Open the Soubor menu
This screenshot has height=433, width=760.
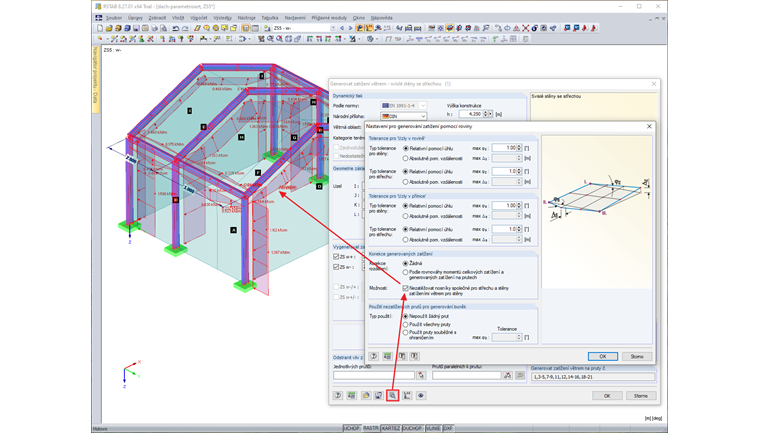[x=114, y=18]
